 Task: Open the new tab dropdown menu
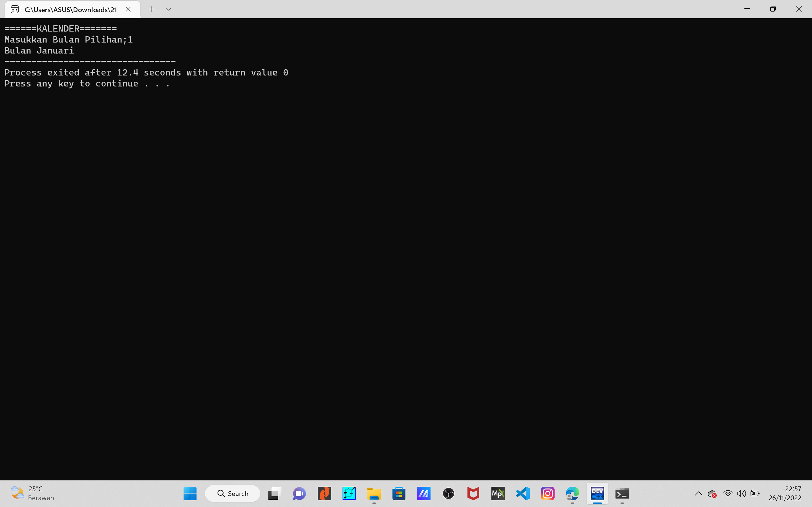168,9
